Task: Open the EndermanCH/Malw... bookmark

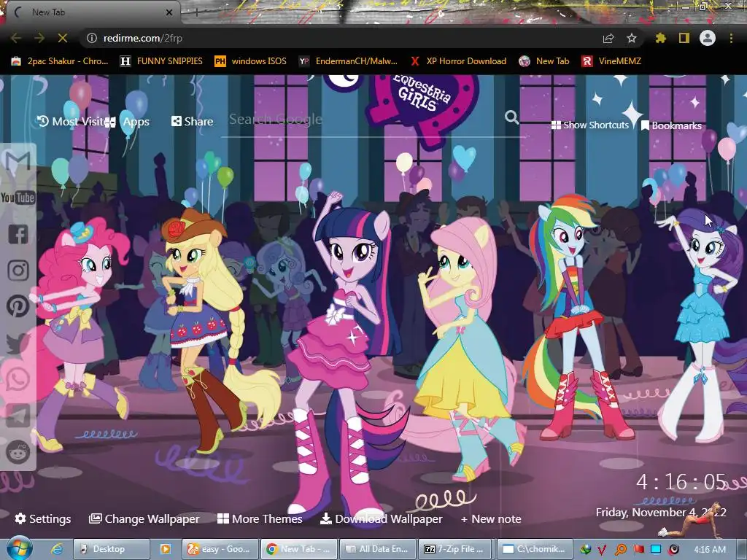Action: pos(348,61)
